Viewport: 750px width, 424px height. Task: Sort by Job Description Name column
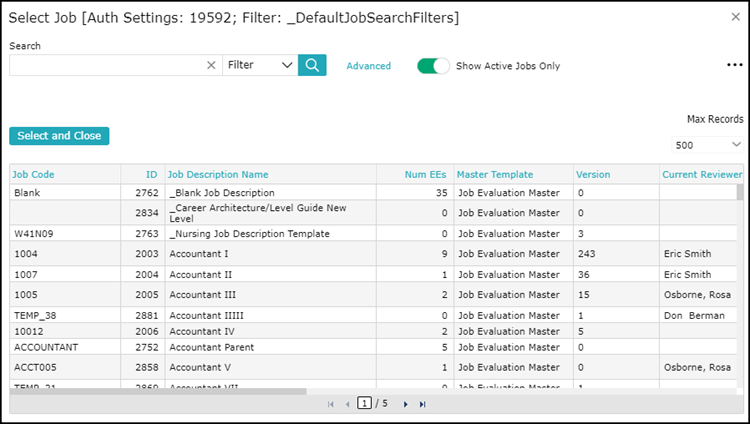(x=218, y=175)
